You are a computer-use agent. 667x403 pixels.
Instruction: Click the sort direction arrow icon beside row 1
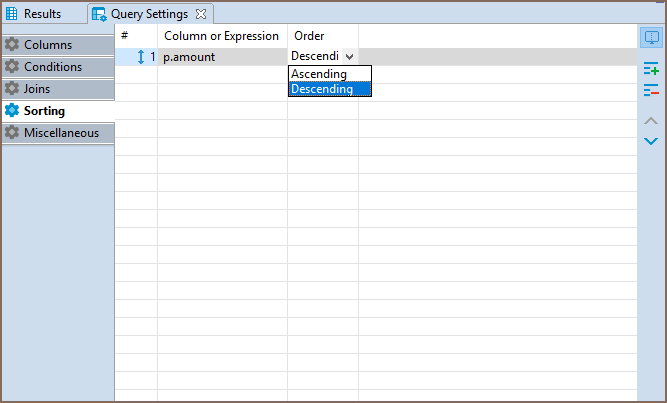(141, 57)
